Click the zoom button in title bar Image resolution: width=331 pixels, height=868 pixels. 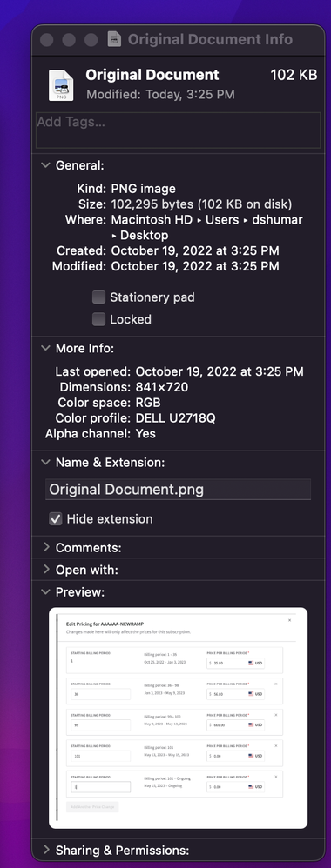pyautogui.click(x=91, y=40)
